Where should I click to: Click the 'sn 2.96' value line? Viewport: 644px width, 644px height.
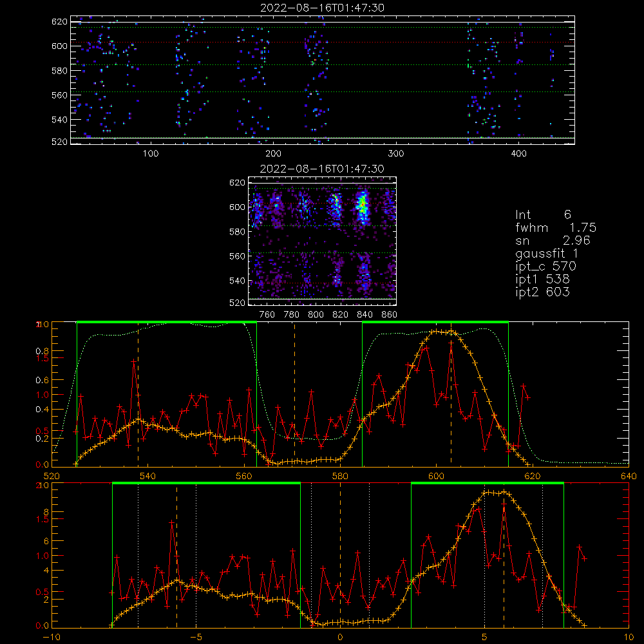coord(553,240)
